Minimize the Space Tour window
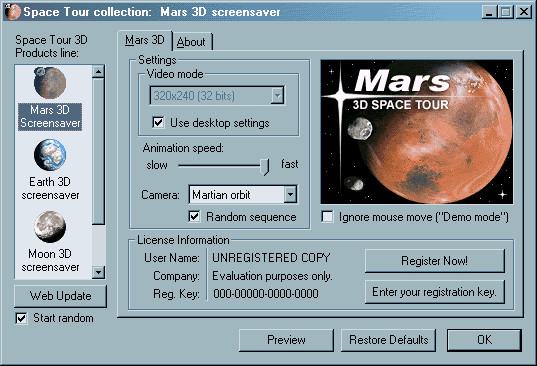The height and width of the screenshot is (366, 537). [489, 12]
